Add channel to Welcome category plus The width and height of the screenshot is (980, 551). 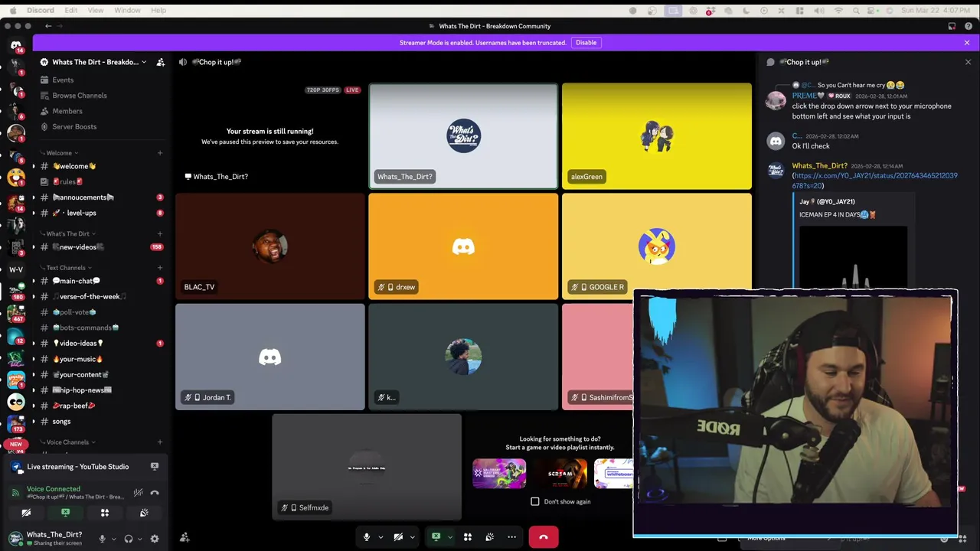[160, 153]
